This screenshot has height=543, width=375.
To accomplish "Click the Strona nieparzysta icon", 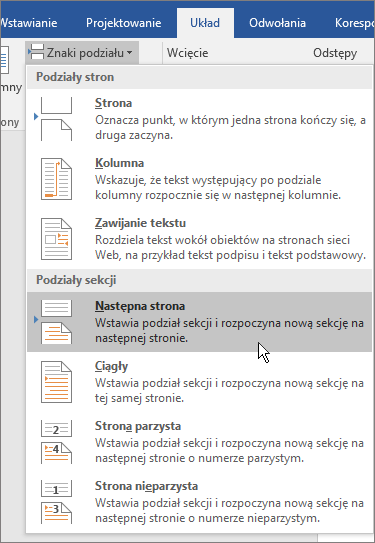I will (x=56, y=502).
